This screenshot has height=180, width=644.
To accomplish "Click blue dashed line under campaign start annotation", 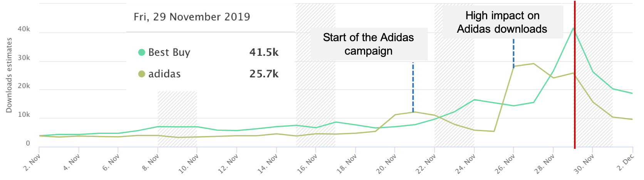I will click(x=413, y=87).
